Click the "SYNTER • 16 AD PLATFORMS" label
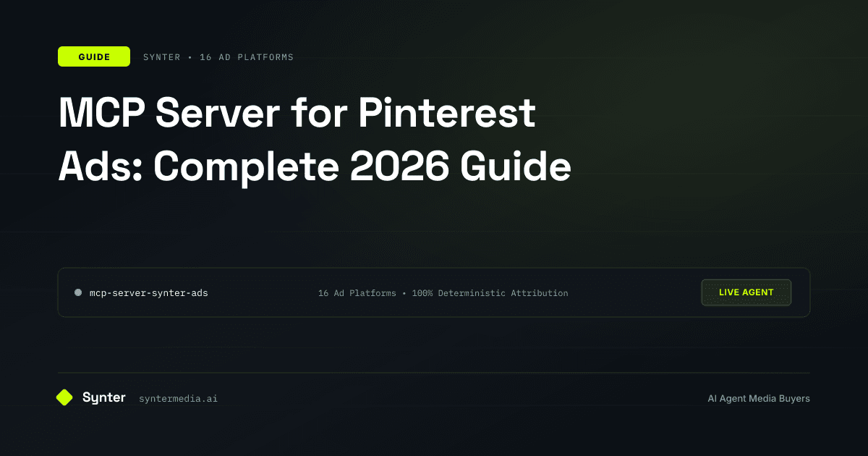The image size is (868, 456). [x=218, y=57]
